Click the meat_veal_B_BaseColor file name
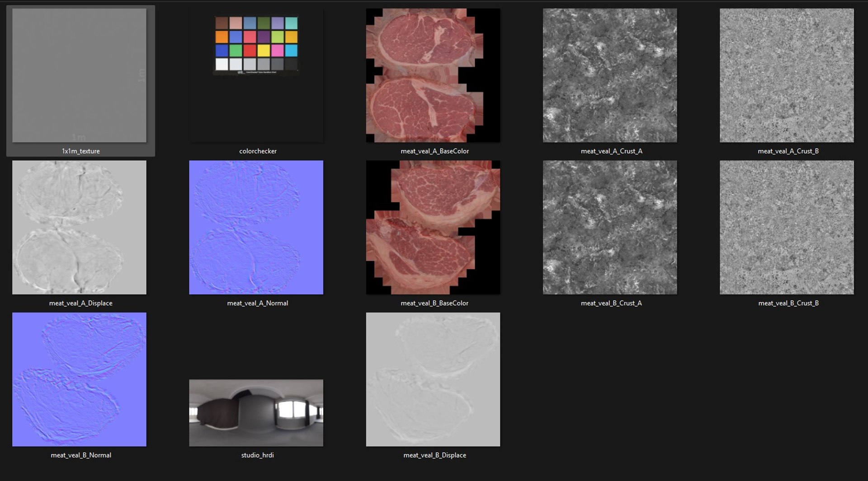The width and height of the screenshot is (868, 481). [x=434, y=303]
